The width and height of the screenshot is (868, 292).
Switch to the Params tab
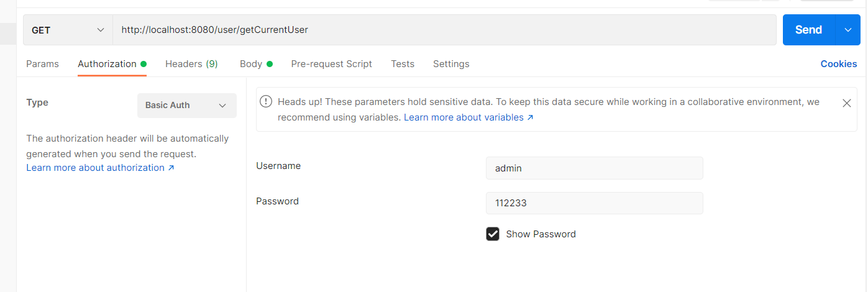42,64
